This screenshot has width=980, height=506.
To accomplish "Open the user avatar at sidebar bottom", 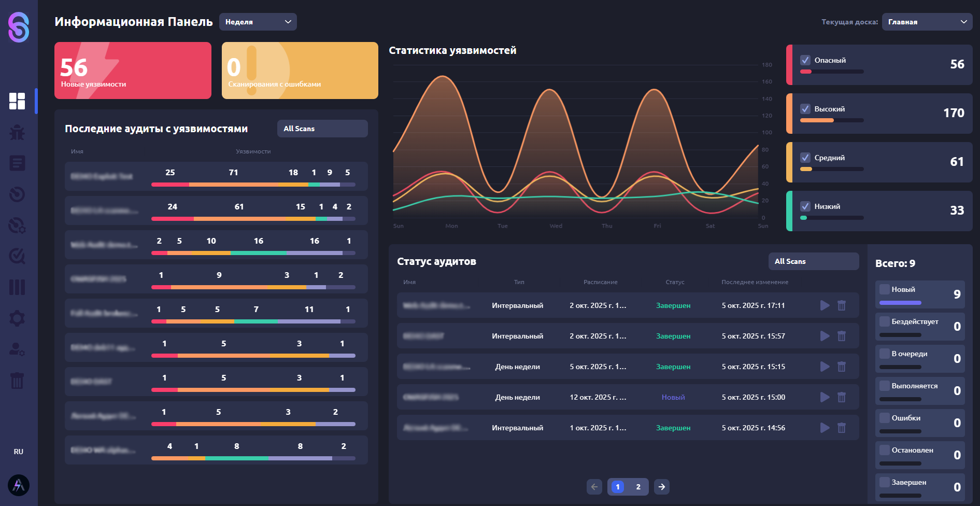I will click(19, 485).
